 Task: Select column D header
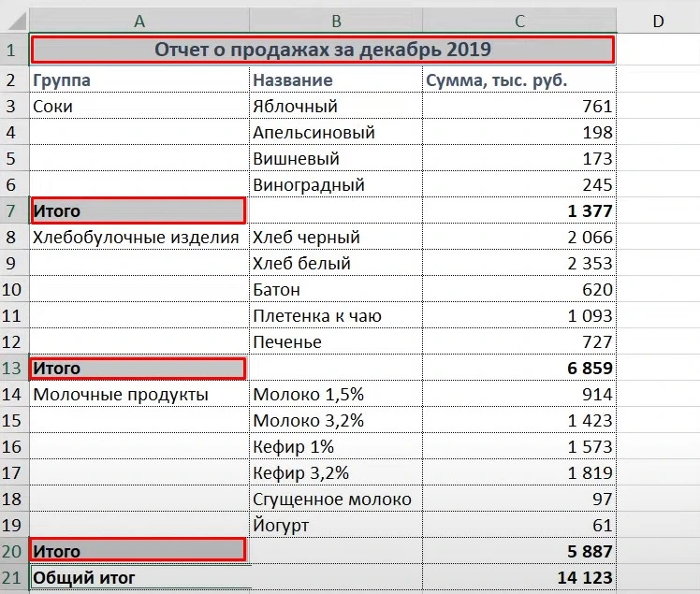(x=658, y=21)
